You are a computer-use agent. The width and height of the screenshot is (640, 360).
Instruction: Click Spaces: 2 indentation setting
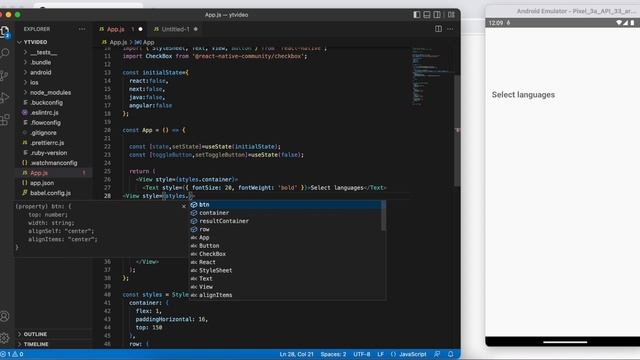point(333,354)
